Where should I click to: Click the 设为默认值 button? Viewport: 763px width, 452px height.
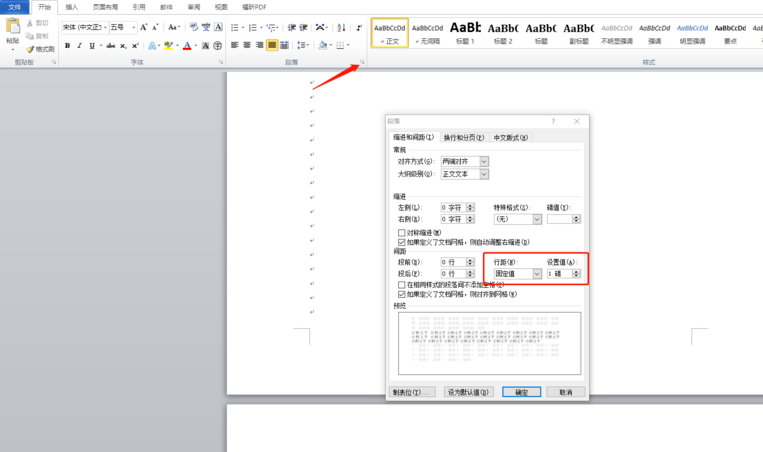(468, 392)
